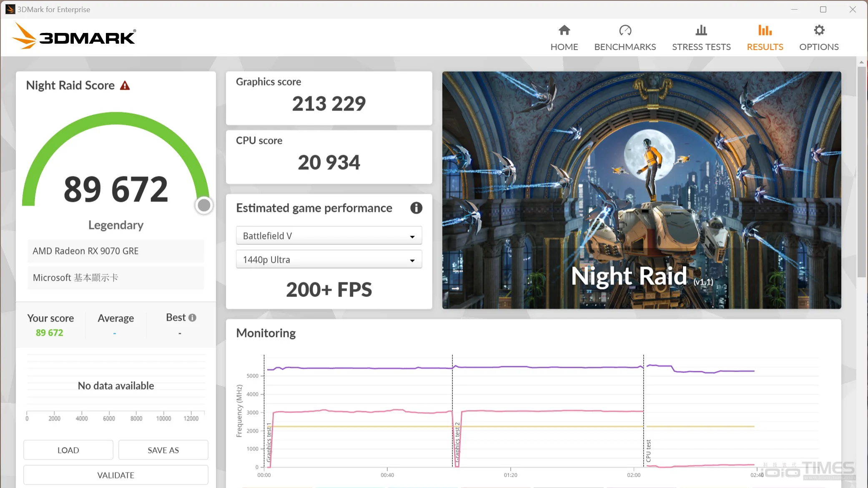Close the 3DMark for Enterprise window
The width and height of the screenshot is (868, 488).
853,9
